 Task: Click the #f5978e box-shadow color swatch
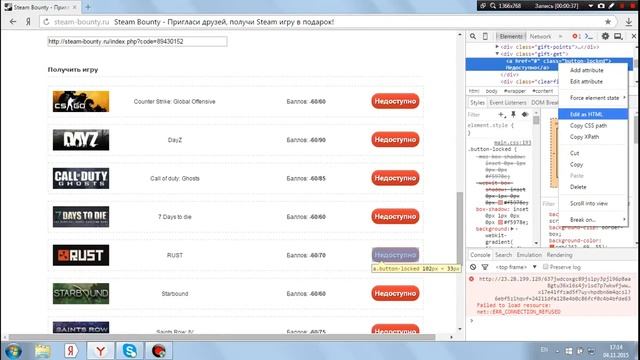coord(500,222)
